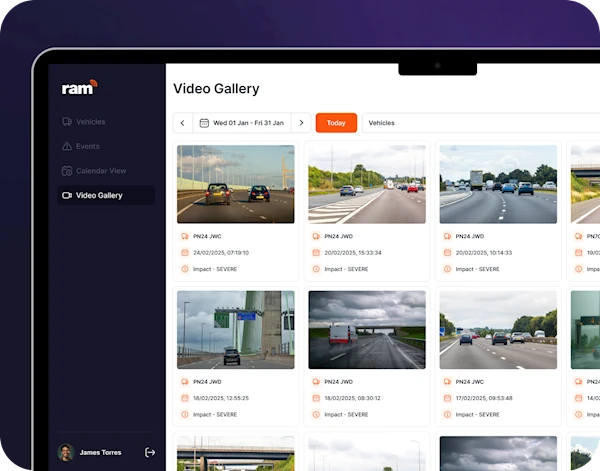Viewport: 600px width, 471px height.
Task: Click PN24 JWC text on the 09:53:48 card
Action: point(470,381)
